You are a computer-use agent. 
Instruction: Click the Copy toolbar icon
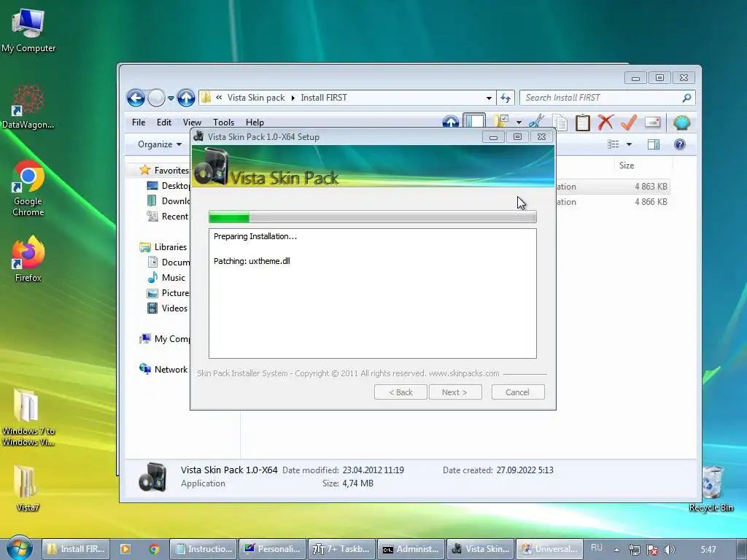click(560, 122)
